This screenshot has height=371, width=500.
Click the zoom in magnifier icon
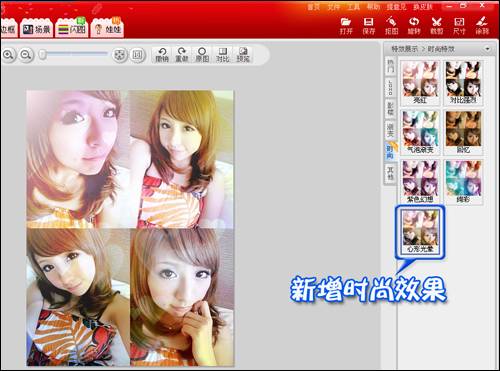point(9,55)
